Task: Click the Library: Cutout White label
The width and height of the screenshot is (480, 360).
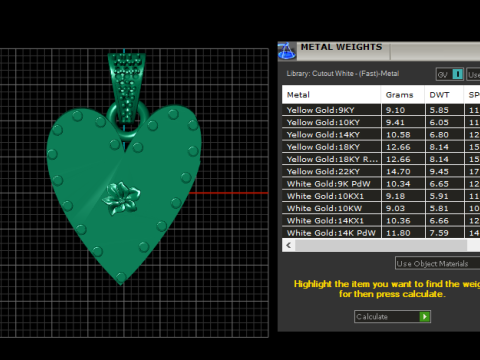Action: (343, 73)
